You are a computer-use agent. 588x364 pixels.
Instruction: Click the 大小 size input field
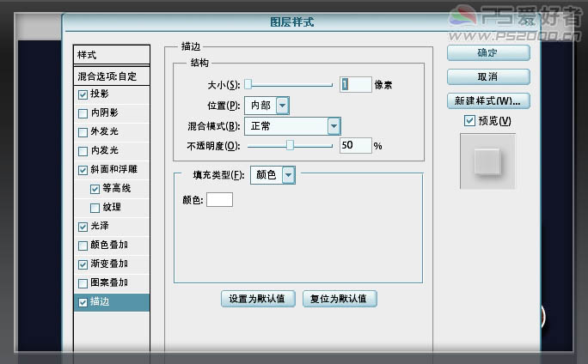pyautogui.click(x=356, y=85)
